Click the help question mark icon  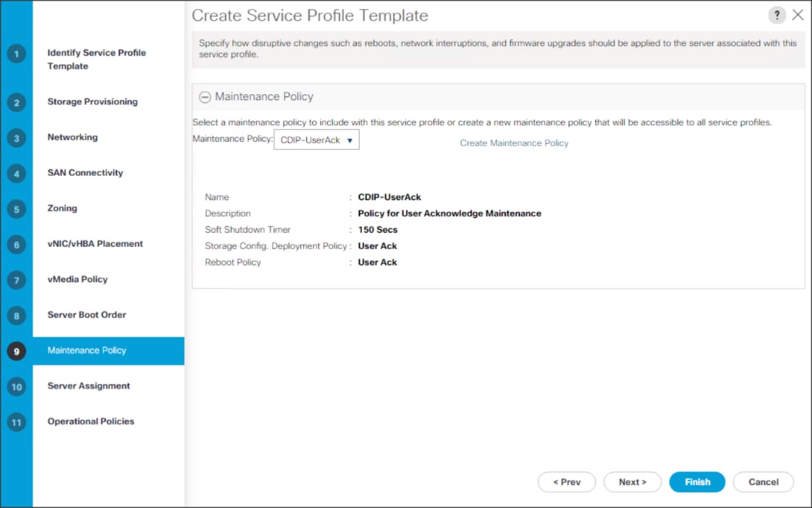pos(776,16)
